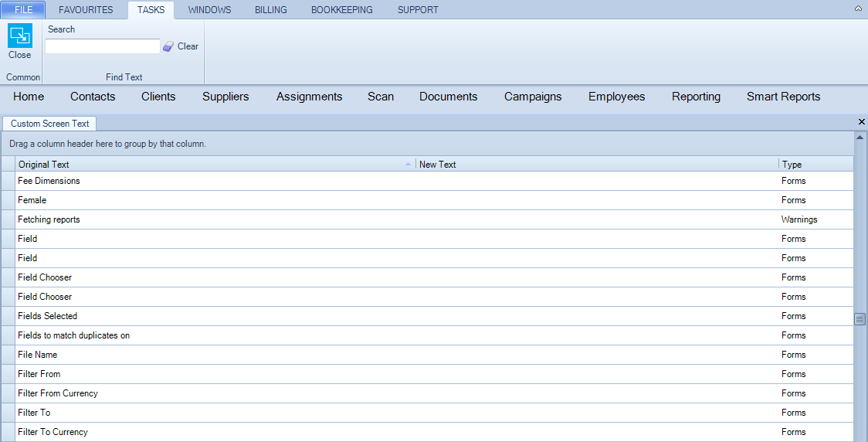Switch to the BOOKKEEPING ribbon tab
The height and width of the screenshot is (442, 868).
(341, 10)
